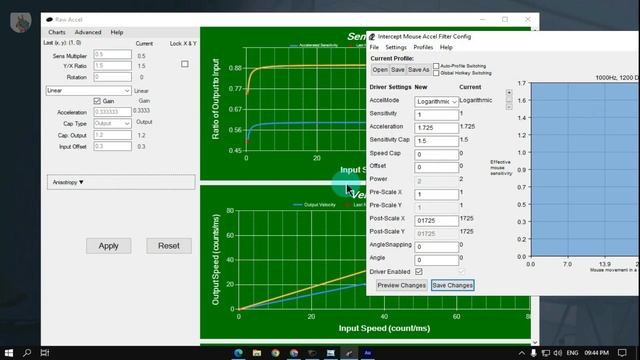Click the Save As profile button

418,70
